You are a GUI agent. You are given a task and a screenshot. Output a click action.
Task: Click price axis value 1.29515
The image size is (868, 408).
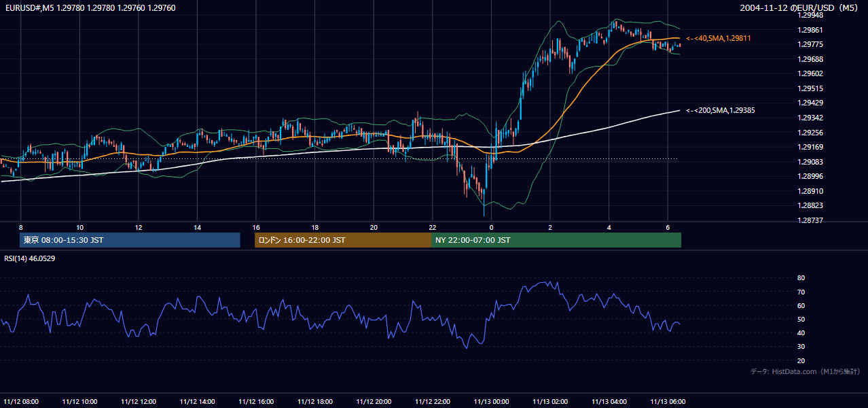810,88
